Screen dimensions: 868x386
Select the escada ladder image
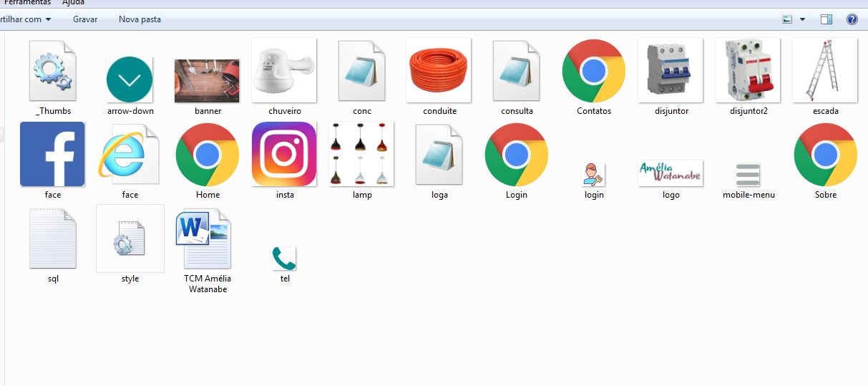(825, 70)
